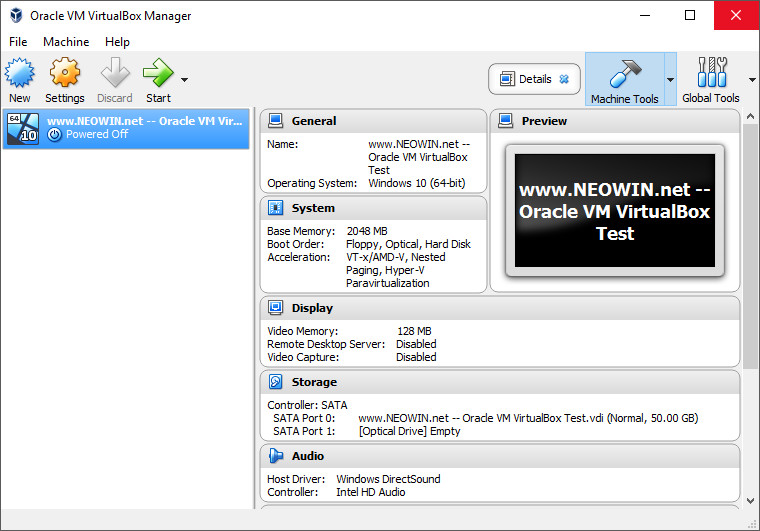Click the Audio section speaker icon

275,456
